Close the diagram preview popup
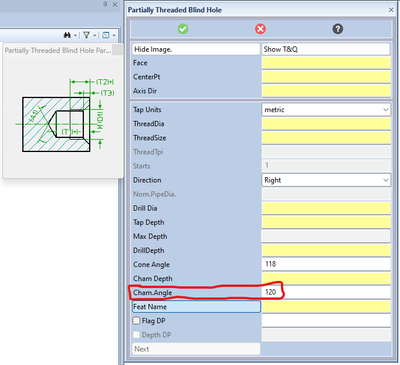 117,50
